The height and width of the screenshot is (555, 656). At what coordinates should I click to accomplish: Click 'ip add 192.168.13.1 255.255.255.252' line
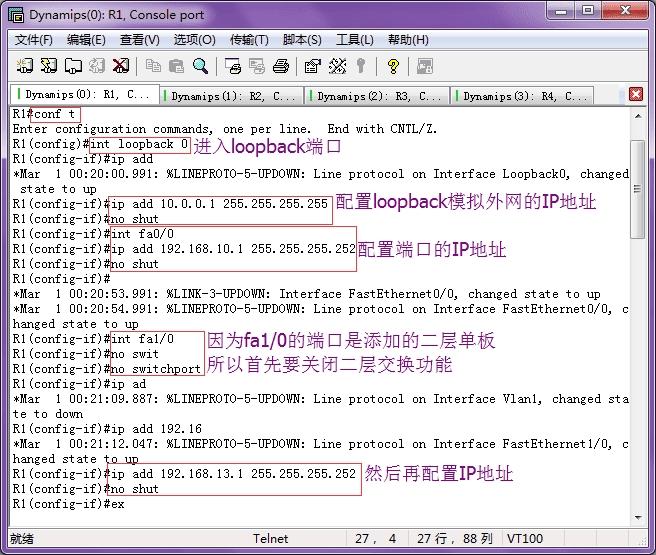(233, 474)
